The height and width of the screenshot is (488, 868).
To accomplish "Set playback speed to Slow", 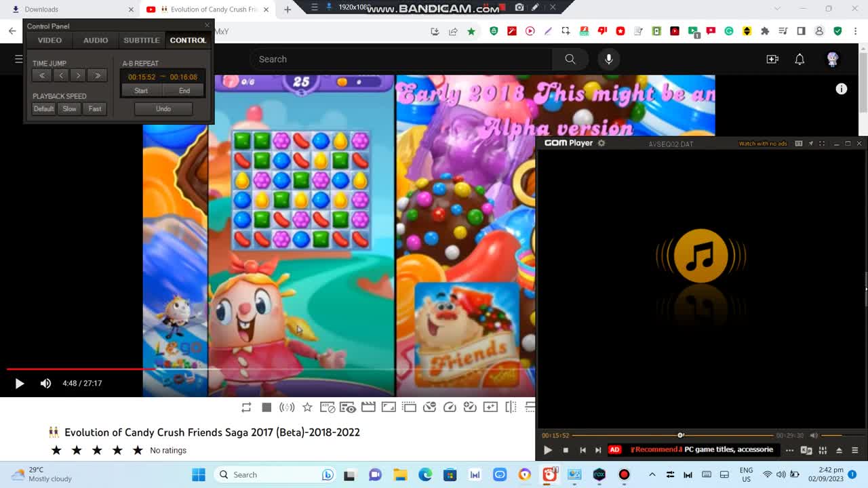I will pos(69,108).
